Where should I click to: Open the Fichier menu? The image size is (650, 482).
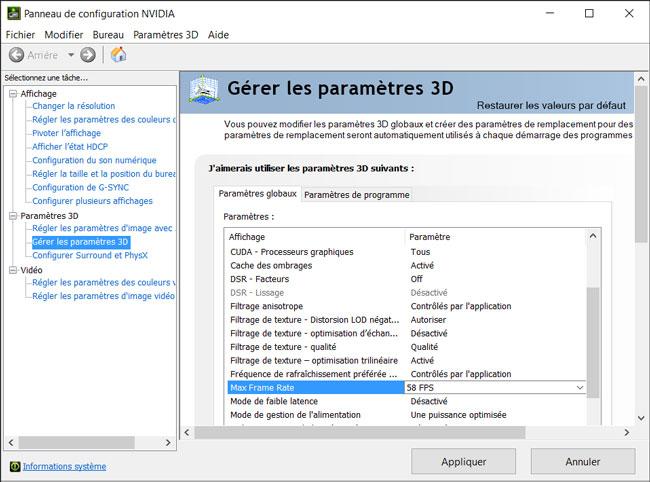20,35
